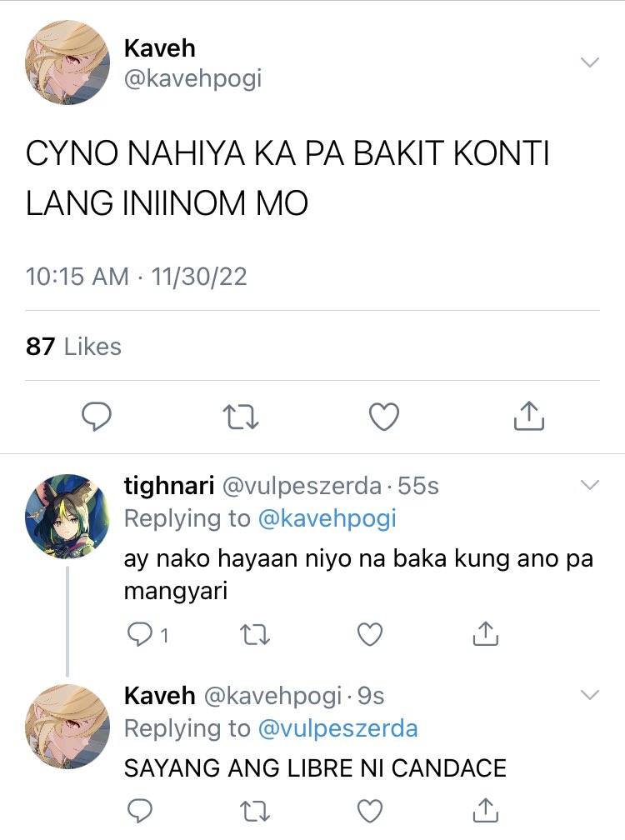Open @kavehpogi mention link in tighnari's reply
Screen dimensions: 625x840
click(327, 518)
